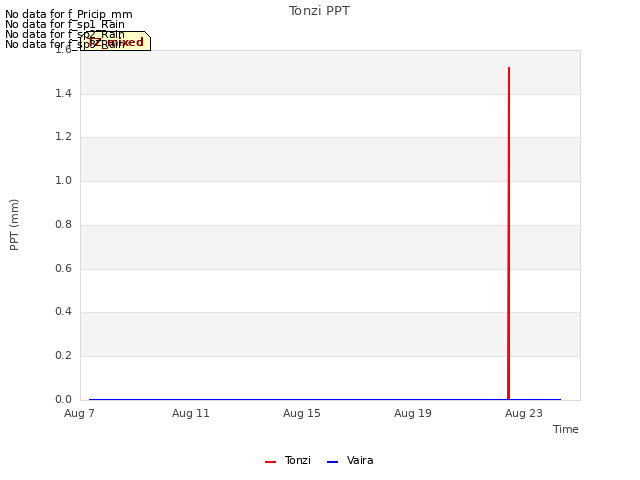Click the red Tonzi legend swatch

click(271, 462)
